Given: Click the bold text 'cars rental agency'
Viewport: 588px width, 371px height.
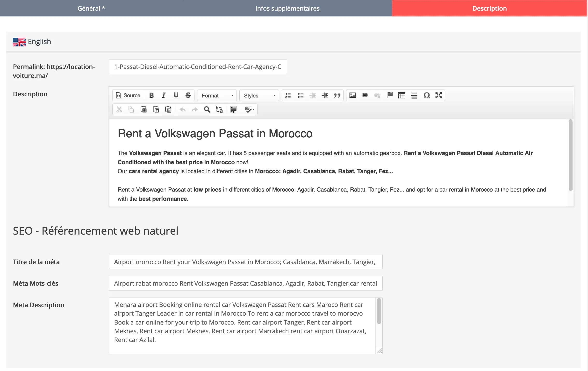Looking at the screenshot, I should (154, 171).
